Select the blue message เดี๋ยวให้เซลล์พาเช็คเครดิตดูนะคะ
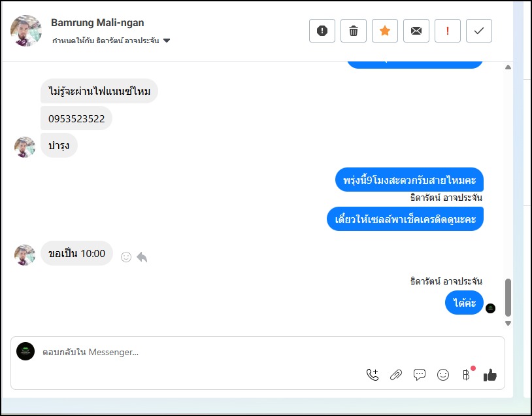The image size is (532, 416). tap(405, 218)
